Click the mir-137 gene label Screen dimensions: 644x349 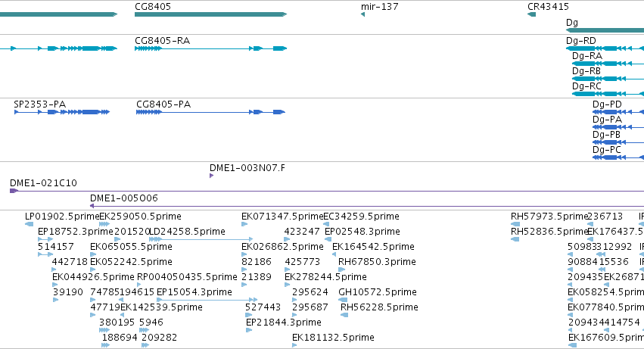coord(379,7)
